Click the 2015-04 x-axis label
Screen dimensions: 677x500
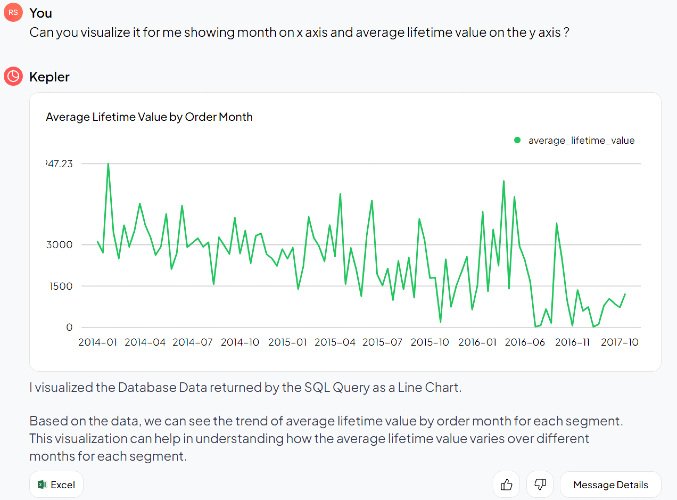tap(335, 342)
